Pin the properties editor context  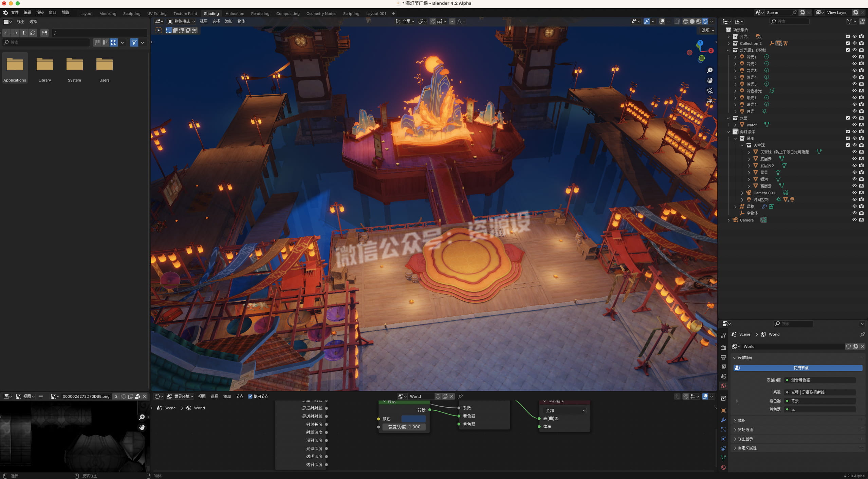863,334
